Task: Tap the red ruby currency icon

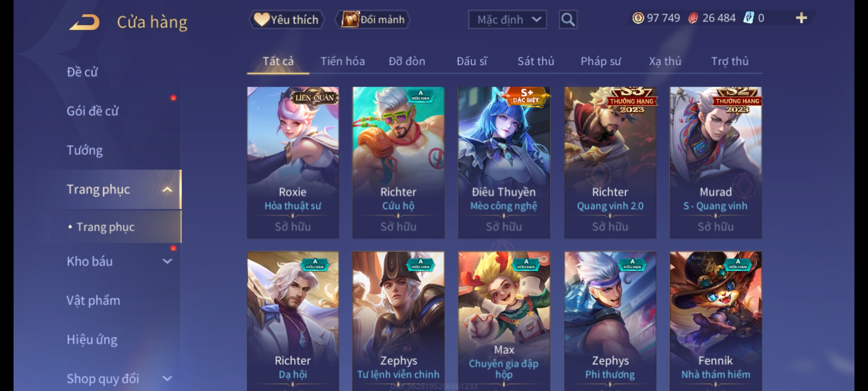Action: 693,18
